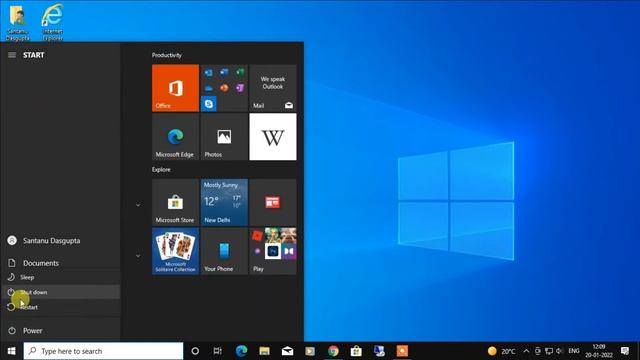
Task: Expand the chevron beside Microsoft Store row
Action: point(138,205)
